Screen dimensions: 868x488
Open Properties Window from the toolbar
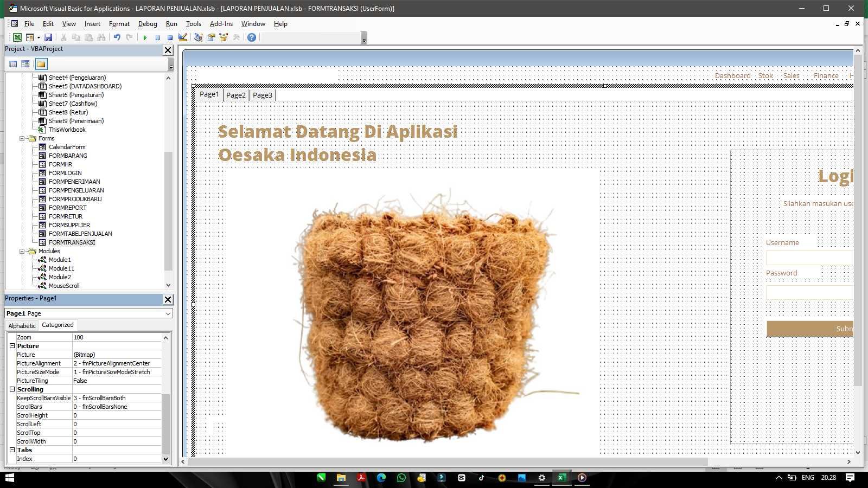click(x=211, y=37)
